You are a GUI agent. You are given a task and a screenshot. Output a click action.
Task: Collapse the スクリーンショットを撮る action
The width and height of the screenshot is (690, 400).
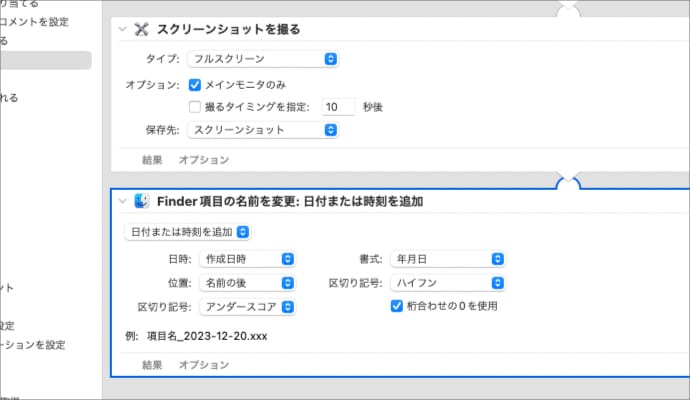123,30
